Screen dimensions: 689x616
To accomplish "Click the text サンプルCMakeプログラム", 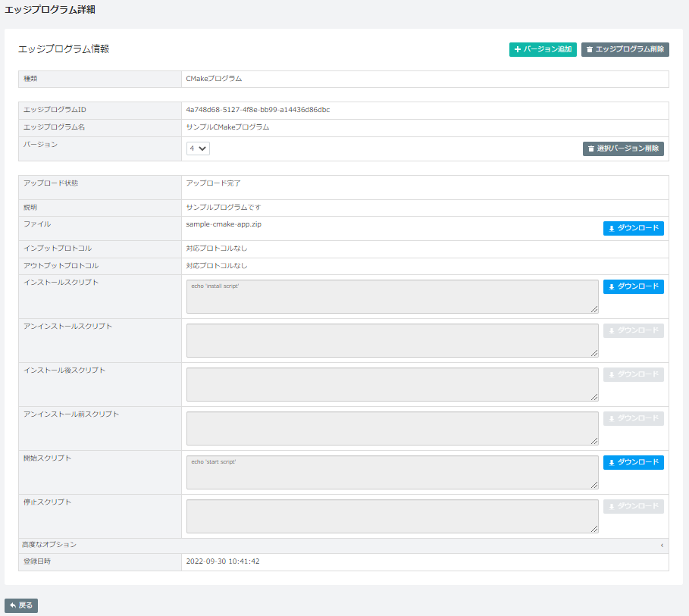I will pos(227,127).
